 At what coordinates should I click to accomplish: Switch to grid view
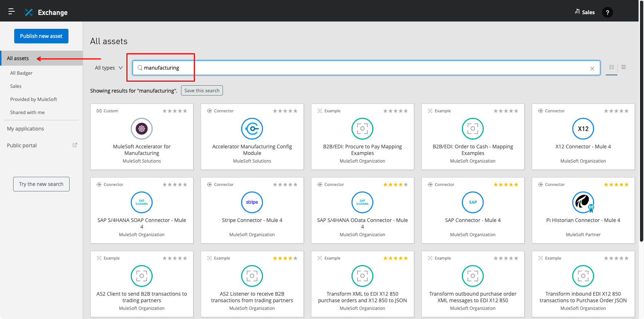coord(612,67)
